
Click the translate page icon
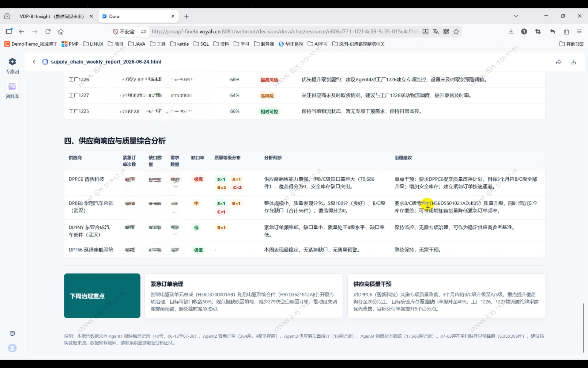[436, 32]
